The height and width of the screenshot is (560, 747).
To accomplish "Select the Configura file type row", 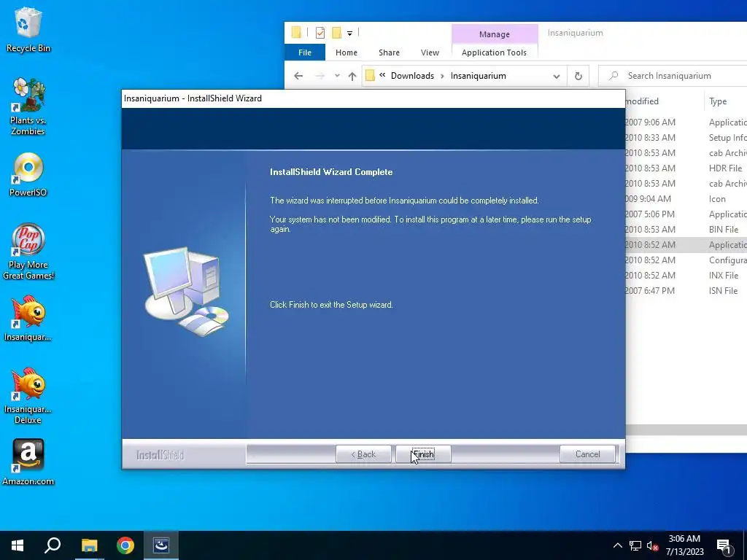I will tap(686, 260).
